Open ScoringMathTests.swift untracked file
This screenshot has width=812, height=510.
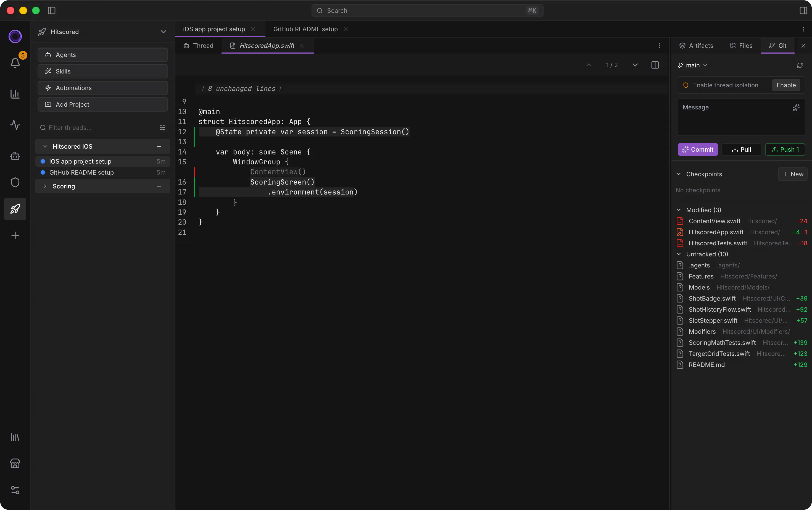click(741, 343)
